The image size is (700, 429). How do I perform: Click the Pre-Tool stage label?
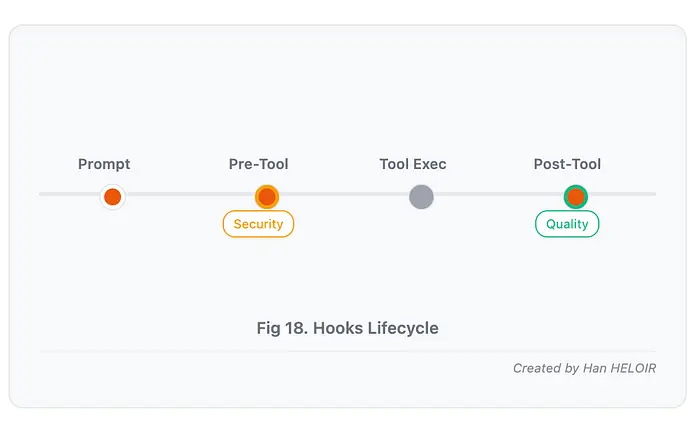tap(258, 164)
